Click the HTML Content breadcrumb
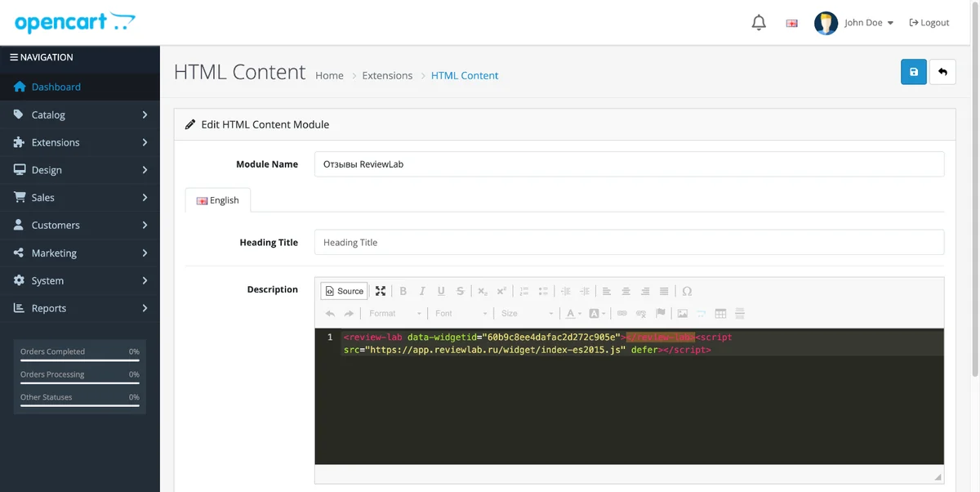Screen dimensions: 980x492 [x=465, y=75]
